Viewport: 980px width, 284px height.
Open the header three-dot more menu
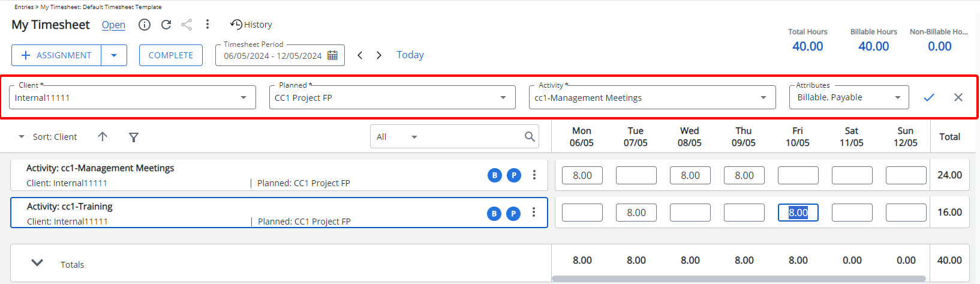(x=208, y=24)
